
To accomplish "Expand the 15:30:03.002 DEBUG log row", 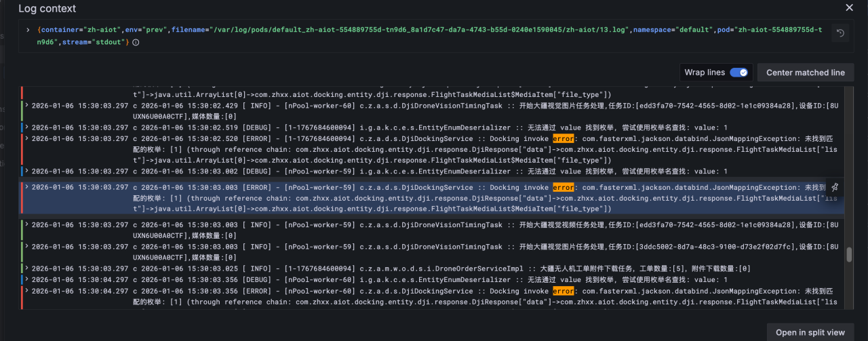I will [26, 172].
